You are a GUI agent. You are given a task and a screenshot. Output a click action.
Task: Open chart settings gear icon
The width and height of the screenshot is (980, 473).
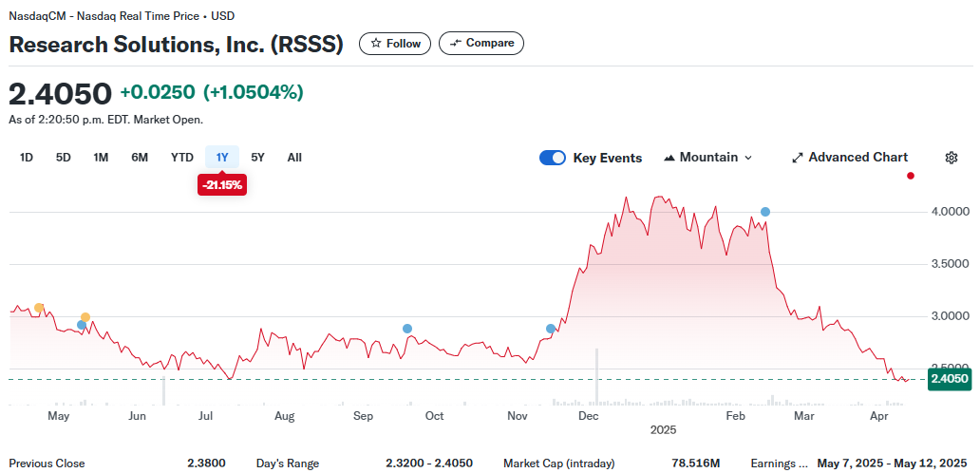[x=952, y=158]
